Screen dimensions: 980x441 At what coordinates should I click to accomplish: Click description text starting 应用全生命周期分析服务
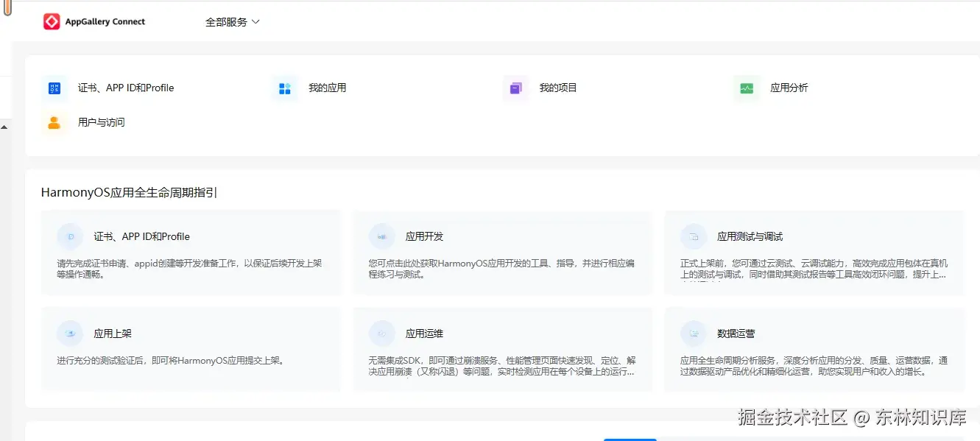(x=814, y=366)
